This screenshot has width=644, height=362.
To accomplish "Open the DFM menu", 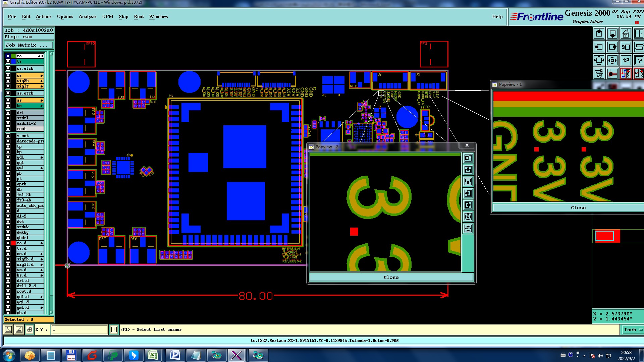I will click(x=107, y=16).
